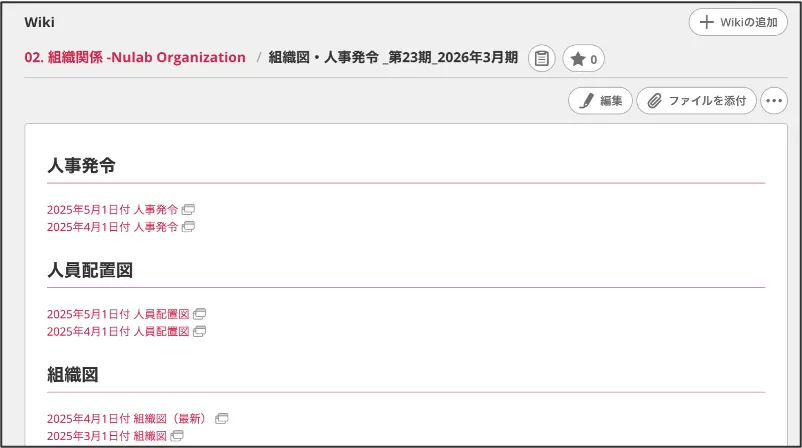Click the Wiki section heading

click(x=39, y=22)
